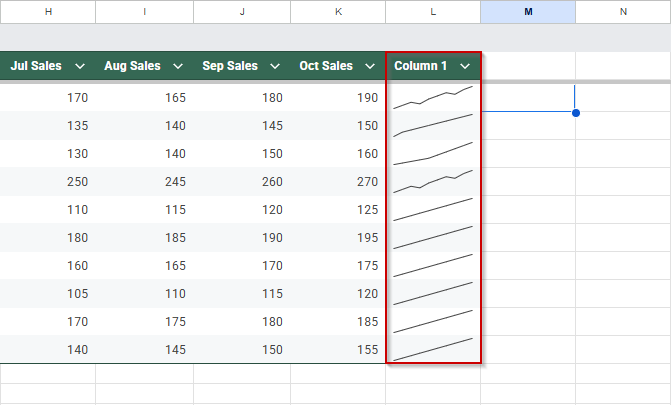This screenshot has height=405, width=671.
Task: Select the Jul Sales cell 110
Action: pyautogui.click(x=48, y=210)
